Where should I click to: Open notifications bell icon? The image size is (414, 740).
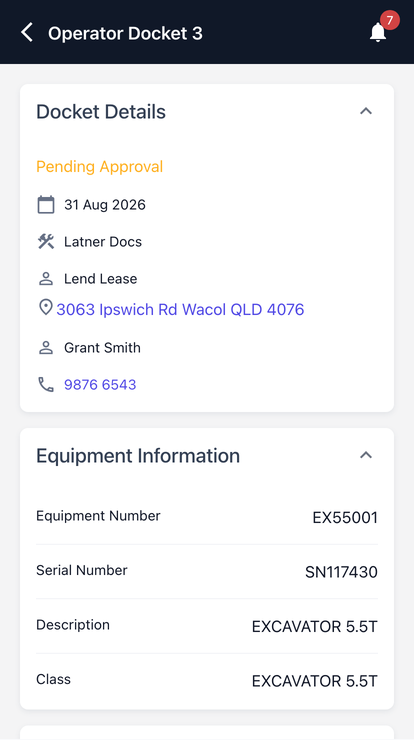(378, 33)
